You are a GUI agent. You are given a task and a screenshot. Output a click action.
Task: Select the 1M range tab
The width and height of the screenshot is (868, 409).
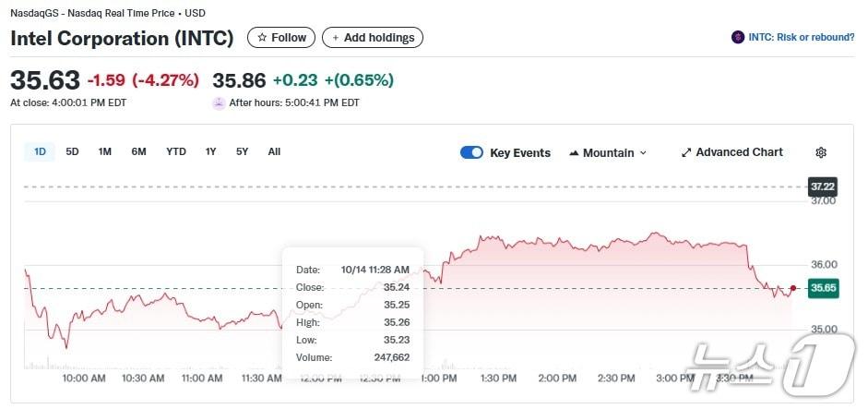[x=105, y=152]
